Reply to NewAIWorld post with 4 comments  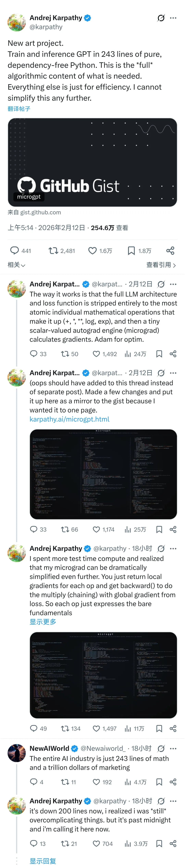[34, 782]
